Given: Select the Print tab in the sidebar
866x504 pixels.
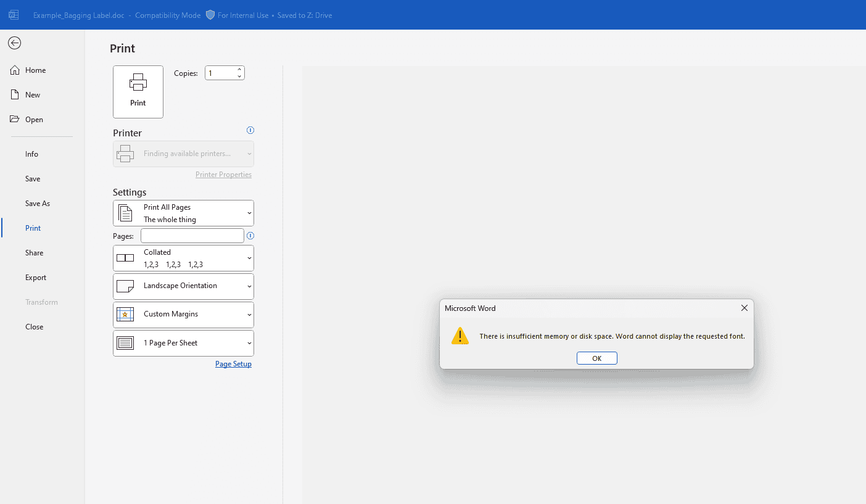Looking at the screenshot, I should 33,228.
